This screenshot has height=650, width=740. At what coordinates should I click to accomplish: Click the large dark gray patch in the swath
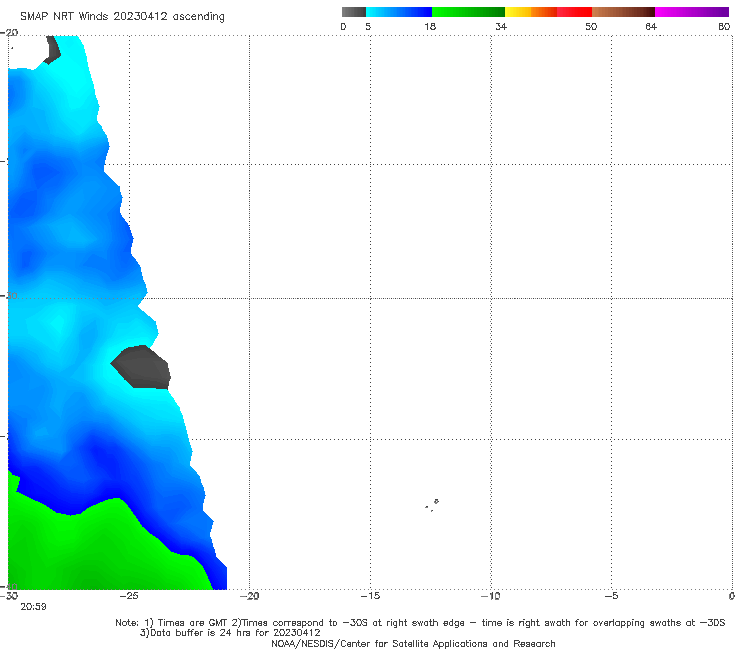point(141,367)
